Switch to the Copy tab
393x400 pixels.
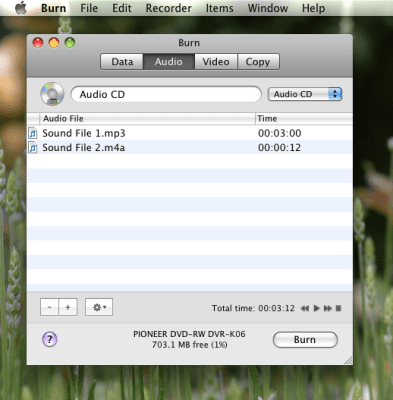click(x=258, y=62)
